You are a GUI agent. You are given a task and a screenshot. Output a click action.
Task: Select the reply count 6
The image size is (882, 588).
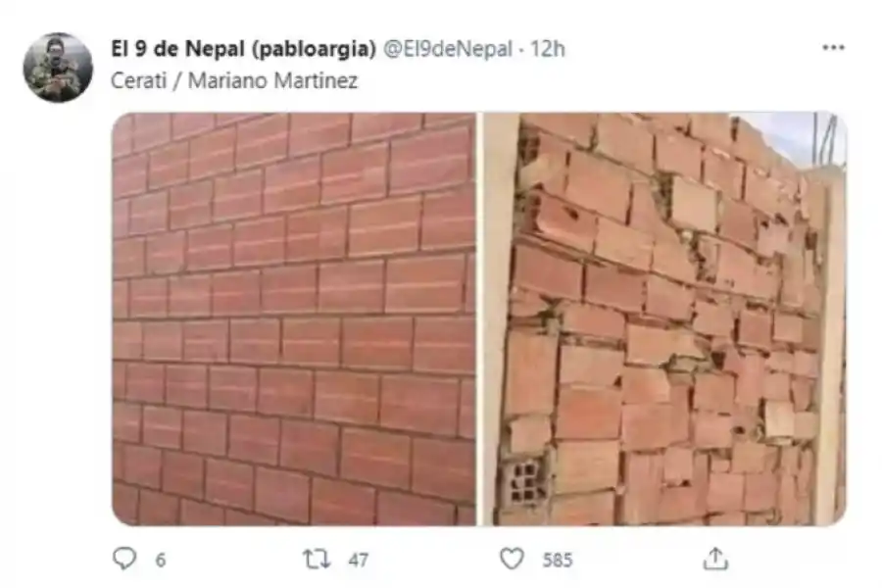point(161,560)
